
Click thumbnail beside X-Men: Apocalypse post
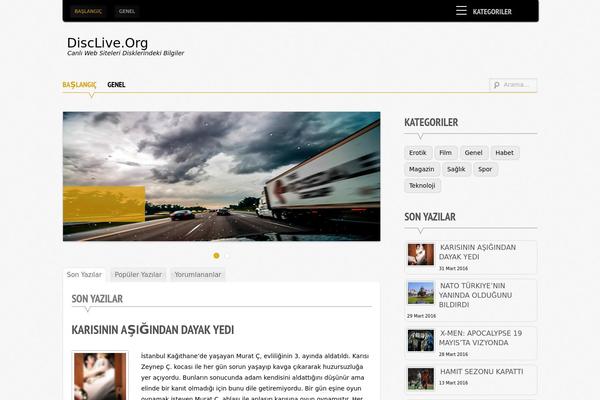click(421, 340)
